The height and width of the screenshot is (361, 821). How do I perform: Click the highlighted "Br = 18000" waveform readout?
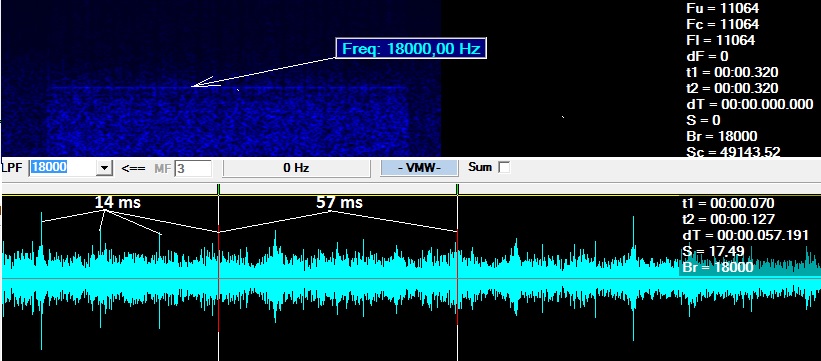pyautogui.click(x=718, y=267)
